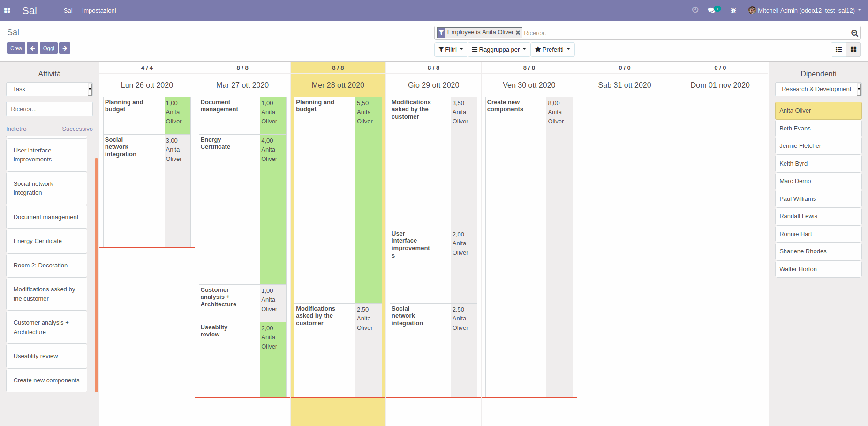Open Mitchell Admin user menu
This screenshot has height=426, width=868.
click(804, 10)
